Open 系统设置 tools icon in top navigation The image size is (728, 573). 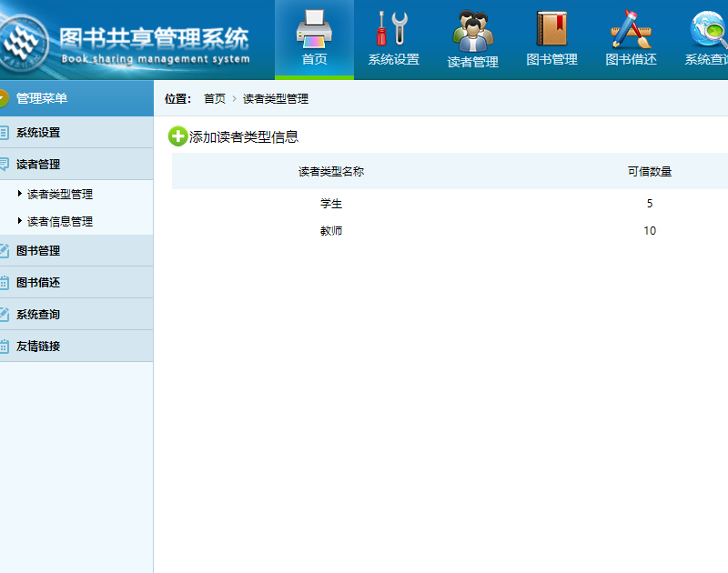point(393,29)
